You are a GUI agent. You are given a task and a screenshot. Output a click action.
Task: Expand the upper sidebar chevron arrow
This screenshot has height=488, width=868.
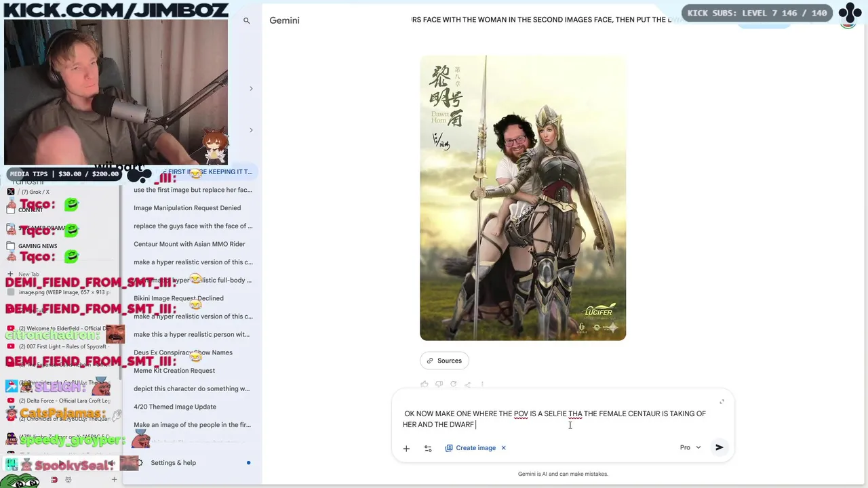(x=251, y=89)
